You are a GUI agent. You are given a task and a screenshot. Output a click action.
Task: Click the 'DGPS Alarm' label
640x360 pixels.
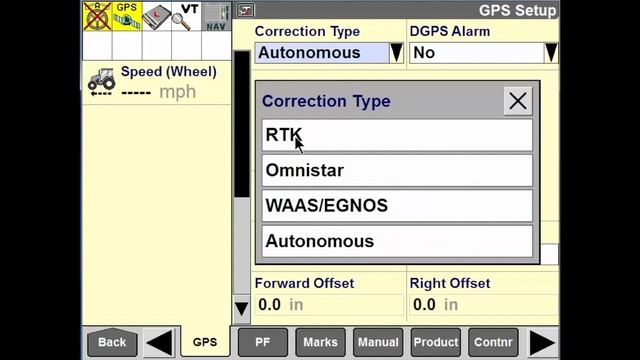tap(450, 31)
